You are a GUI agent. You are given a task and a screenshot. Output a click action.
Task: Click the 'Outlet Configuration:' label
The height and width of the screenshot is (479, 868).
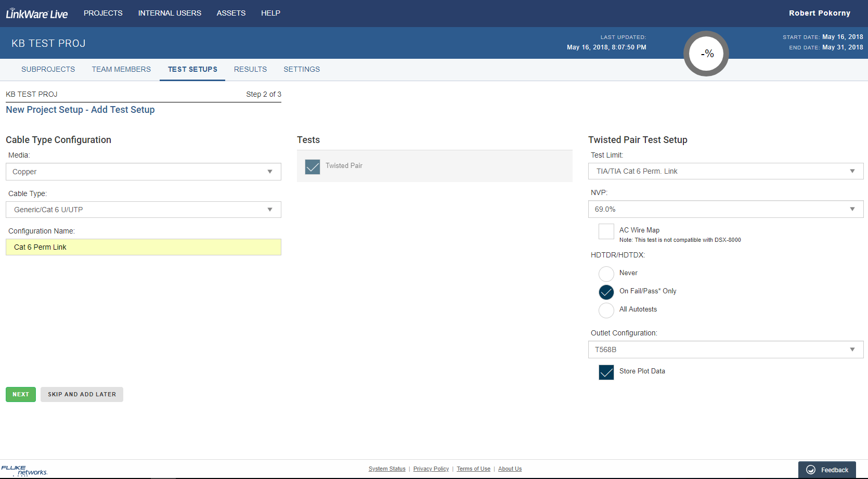[x=624, y=333]
